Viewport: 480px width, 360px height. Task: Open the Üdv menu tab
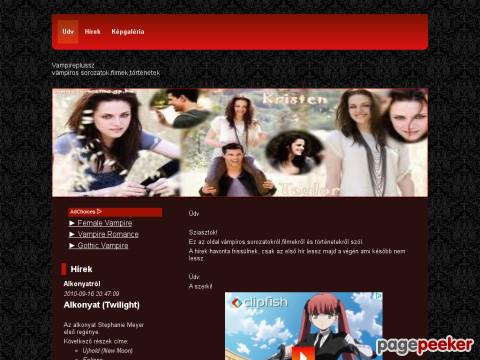click(68, 32)
